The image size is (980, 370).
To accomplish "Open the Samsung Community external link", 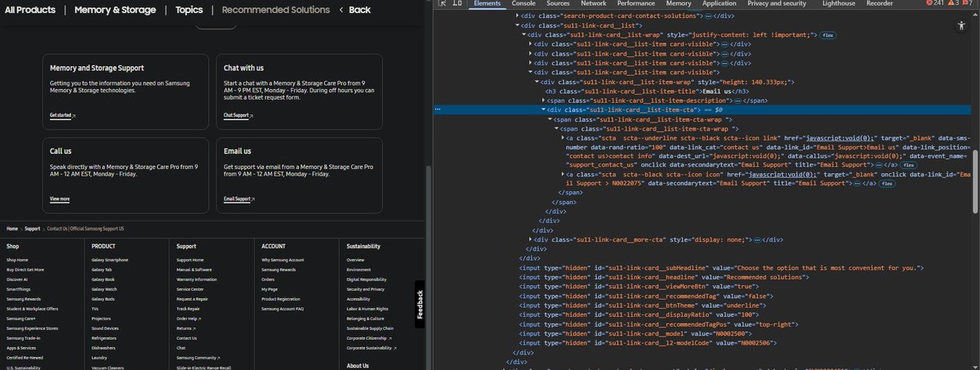I will [198, 358].
